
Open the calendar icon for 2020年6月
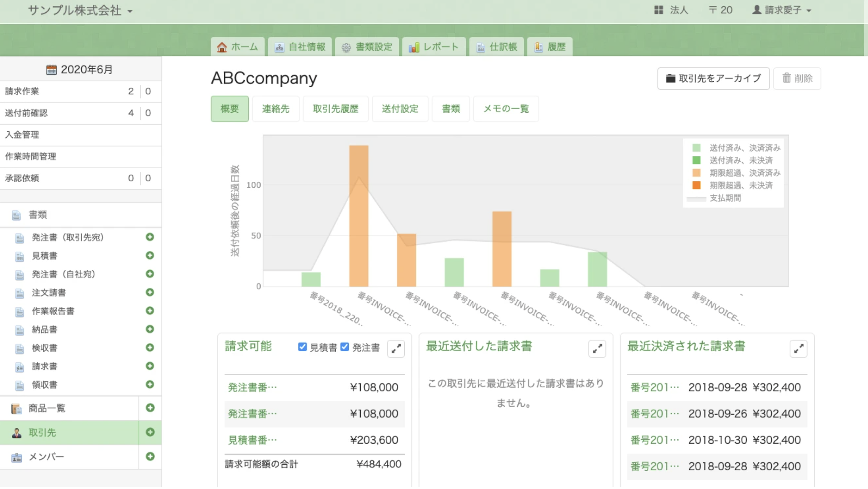pyautogui.click(x=51, y=70)
